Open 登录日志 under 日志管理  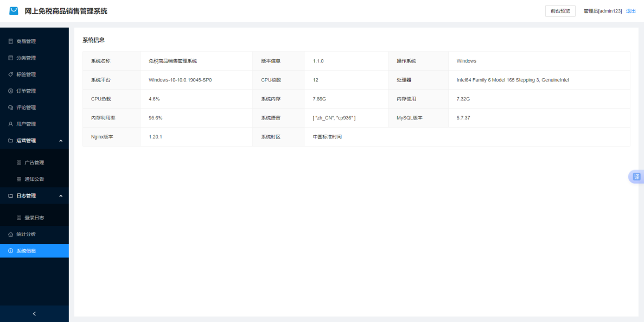tap(35, 218)
